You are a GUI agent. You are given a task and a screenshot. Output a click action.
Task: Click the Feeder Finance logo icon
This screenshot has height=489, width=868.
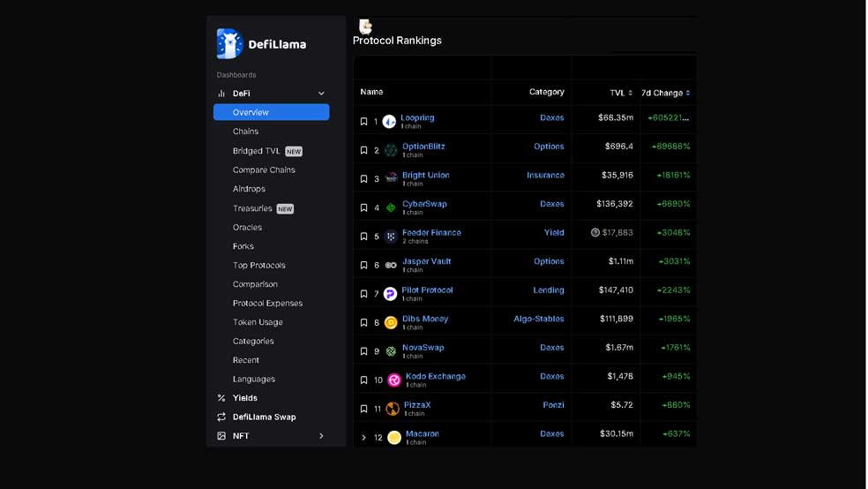coord(391,237)
